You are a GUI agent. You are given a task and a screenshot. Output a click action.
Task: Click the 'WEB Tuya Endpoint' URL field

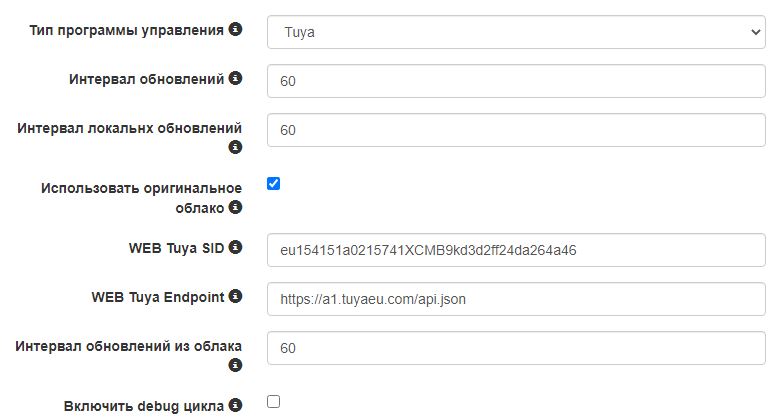tap(516, 298)
